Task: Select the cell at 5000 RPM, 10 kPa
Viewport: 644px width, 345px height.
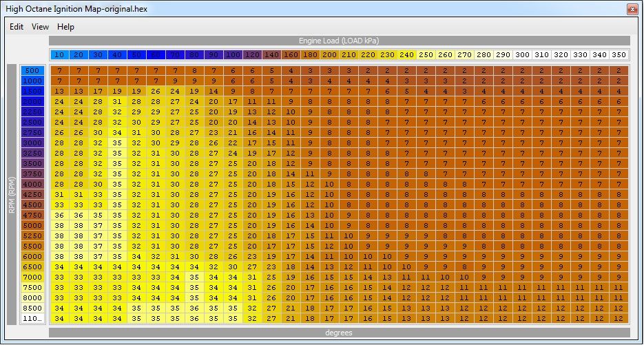Action: pyautogui.click(x=59, y=225)
